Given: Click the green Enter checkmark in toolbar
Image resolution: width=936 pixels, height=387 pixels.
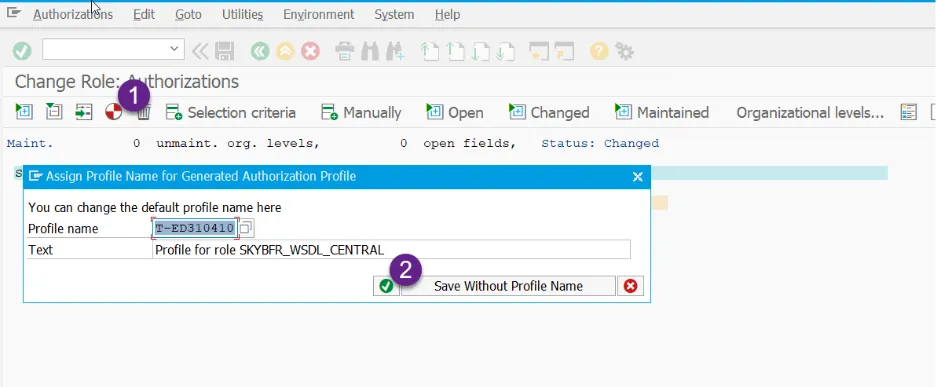Looking at the screenshot, I should point(22,51).
